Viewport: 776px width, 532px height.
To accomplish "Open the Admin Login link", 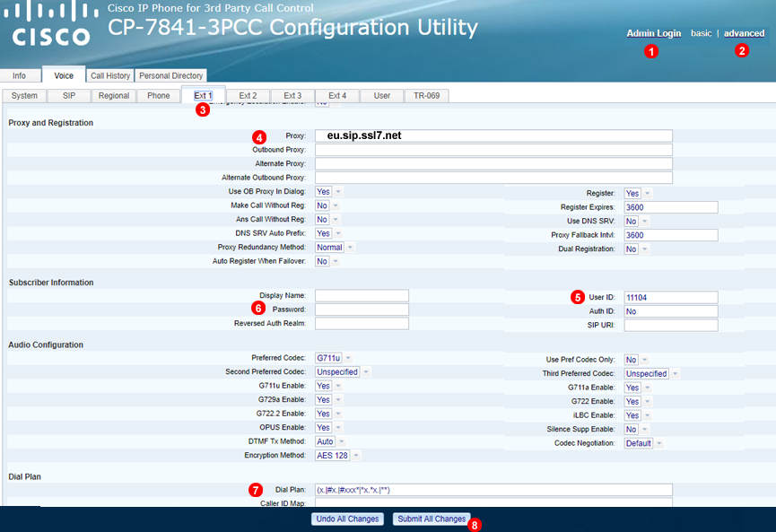I will (x=653, y=33).
